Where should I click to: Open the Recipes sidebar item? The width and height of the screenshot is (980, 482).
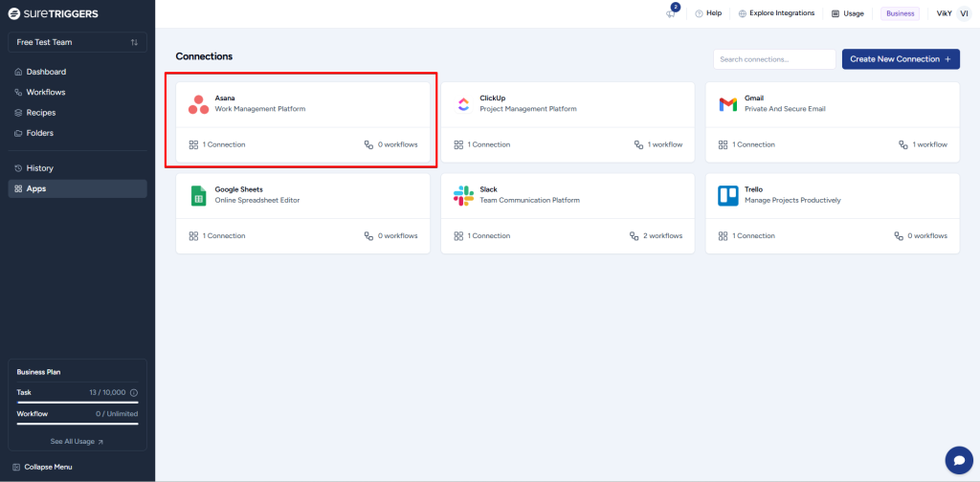click(x=40, y=113)
